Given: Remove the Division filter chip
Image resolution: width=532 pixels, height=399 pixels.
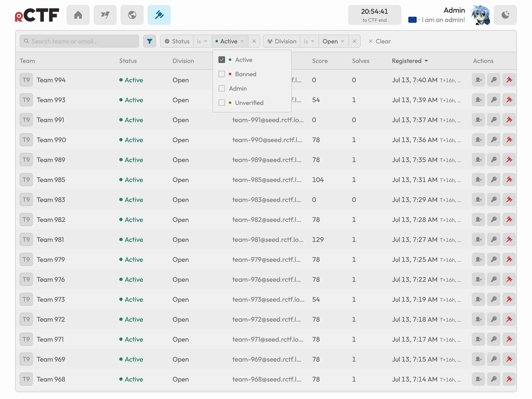Looking at the screenshot, I should [354, 41].
